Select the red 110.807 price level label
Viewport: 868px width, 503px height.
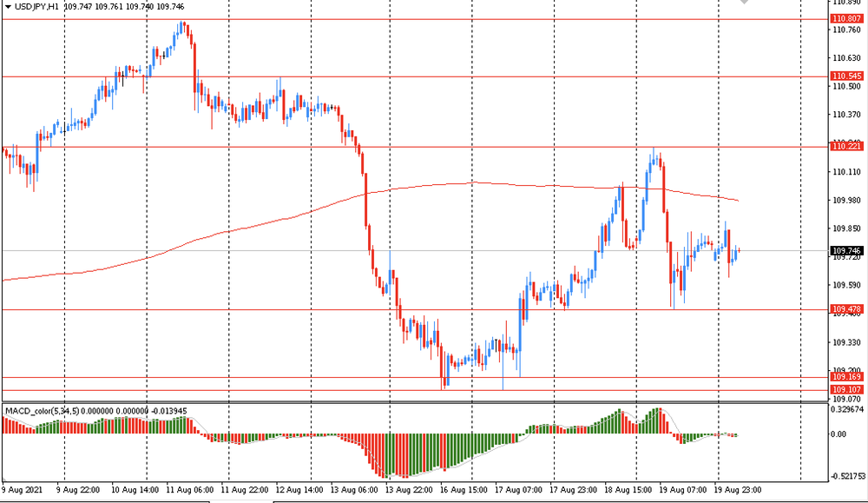[x=847, y=19]
